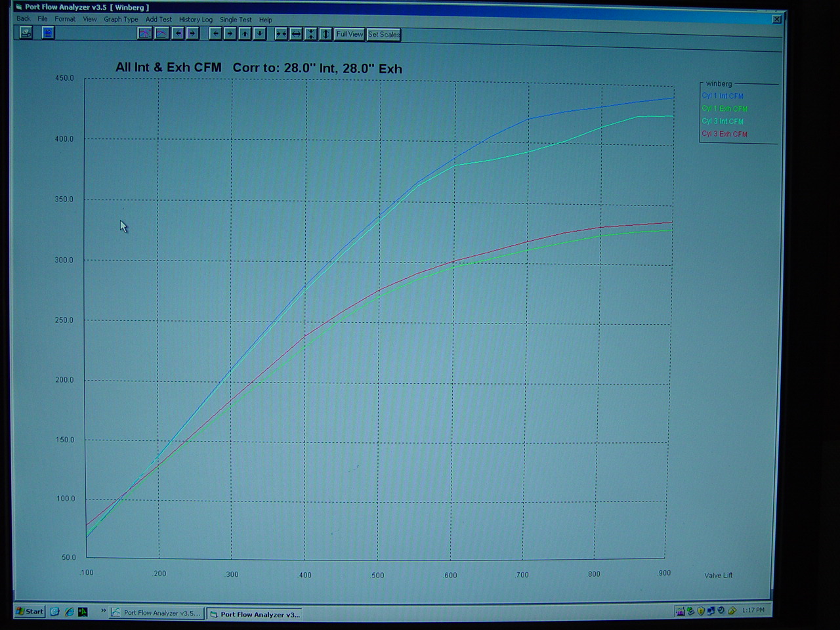The height and width of the screenshot is (630, 840).
Task: Expand the graph horizontally with the outward arrows
Action: coord(296,33)
